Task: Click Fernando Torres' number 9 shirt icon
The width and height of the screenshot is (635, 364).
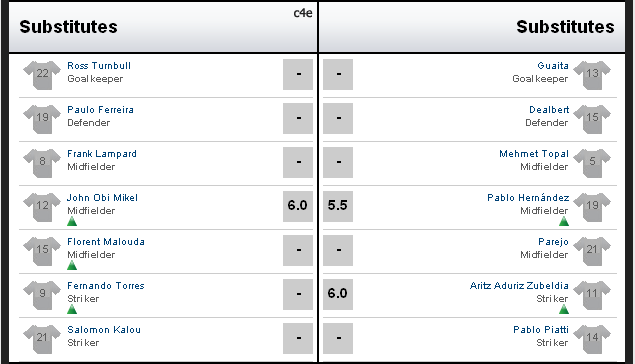Action: [42, 295]
